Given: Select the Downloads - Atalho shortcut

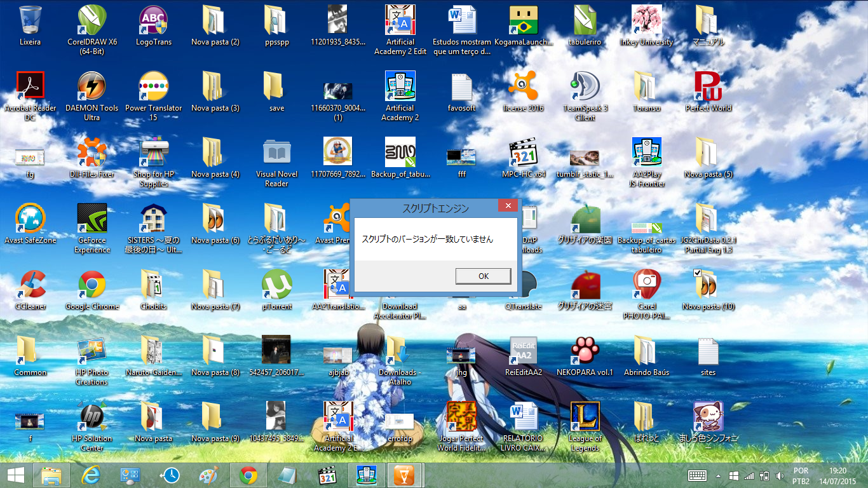Looking at the screenshot, I should [x=400, y=360].
